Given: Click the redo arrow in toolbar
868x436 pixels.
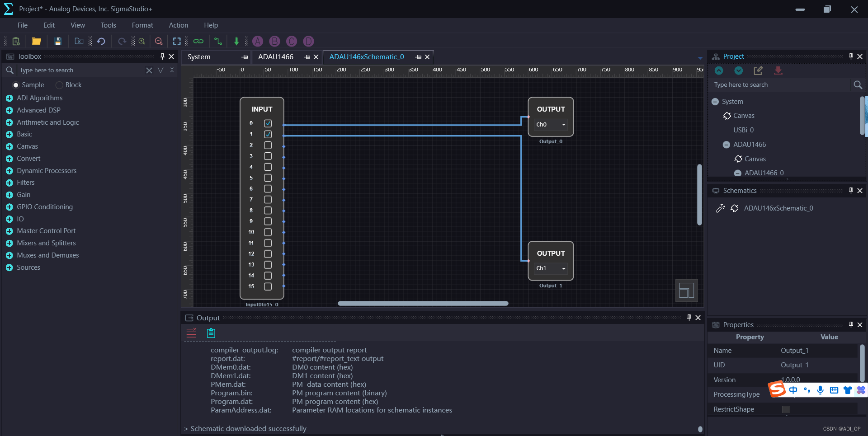Looking at the screenshot, I should (122, 41).
